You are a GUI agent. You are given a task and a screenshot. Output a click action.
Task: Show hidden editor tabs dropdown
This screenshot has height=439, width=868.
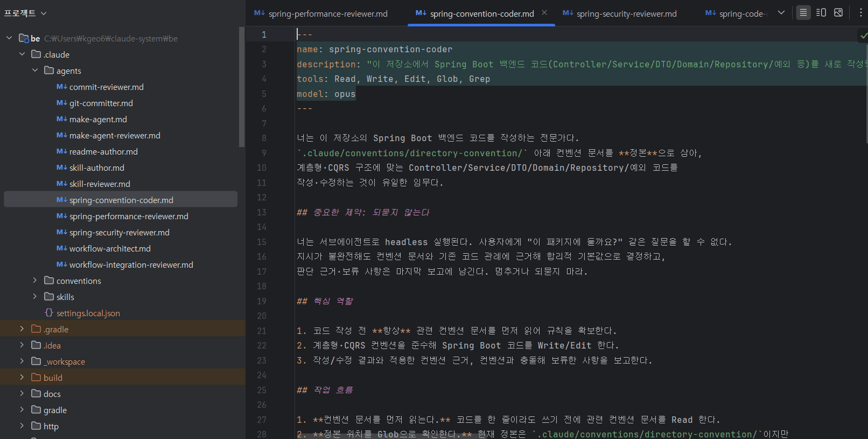[781, 12]
